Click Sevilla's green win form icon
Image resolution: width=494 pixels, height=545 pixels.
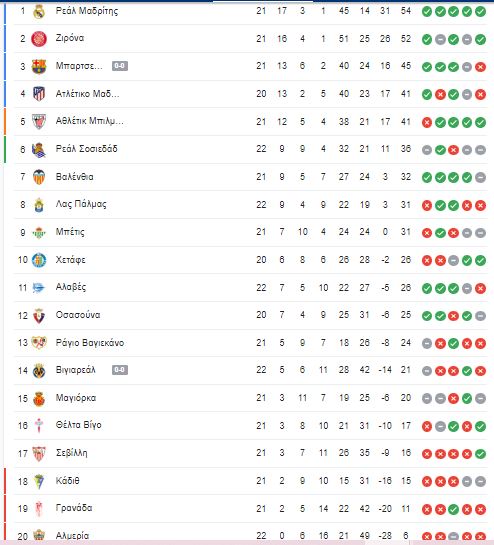point(480,454)
